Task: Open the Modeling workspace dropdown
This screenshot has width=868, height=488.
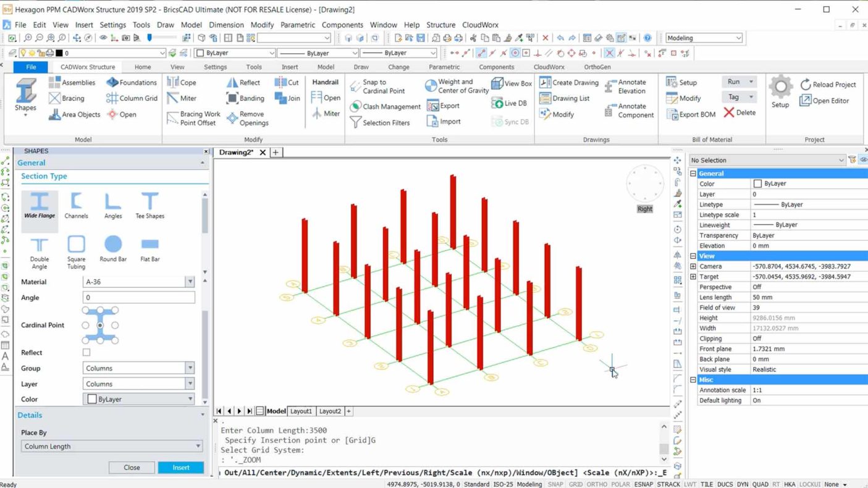Action: click(704, 38)
